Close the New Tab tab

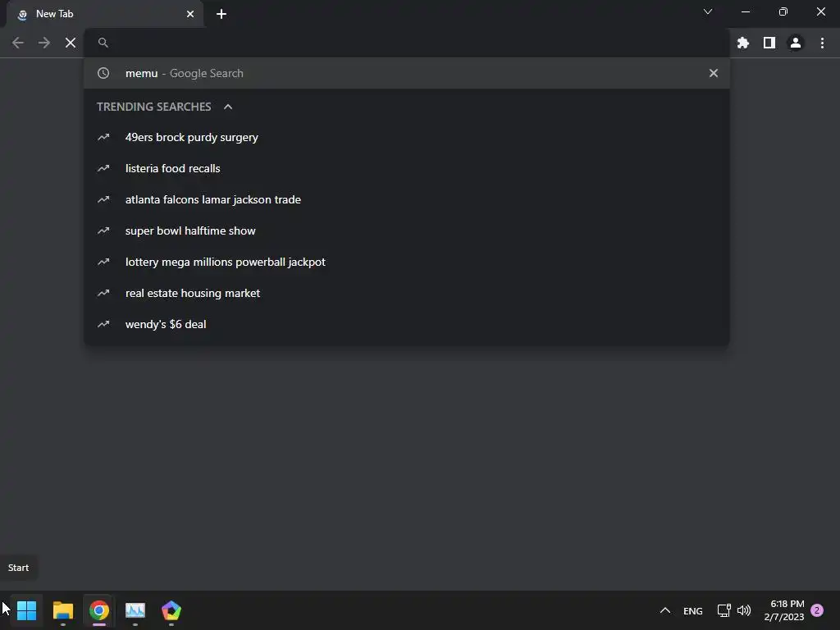tap(190, 14)
